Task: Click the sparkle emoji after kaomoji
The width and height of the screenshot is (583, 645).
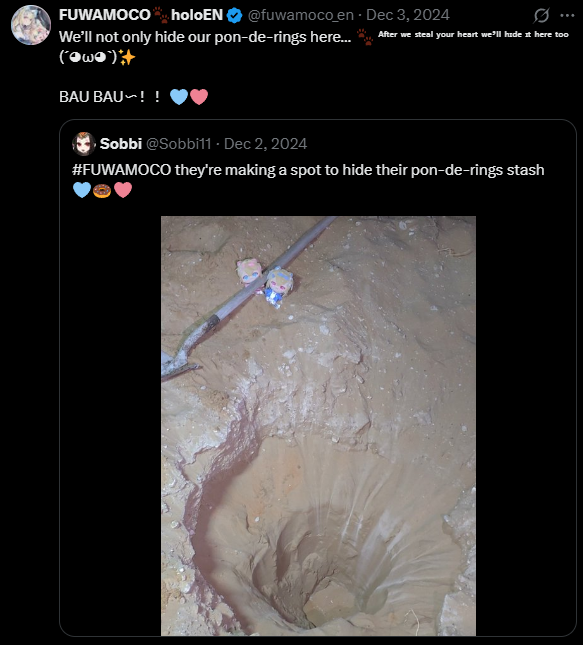Action: click(127, 58)
